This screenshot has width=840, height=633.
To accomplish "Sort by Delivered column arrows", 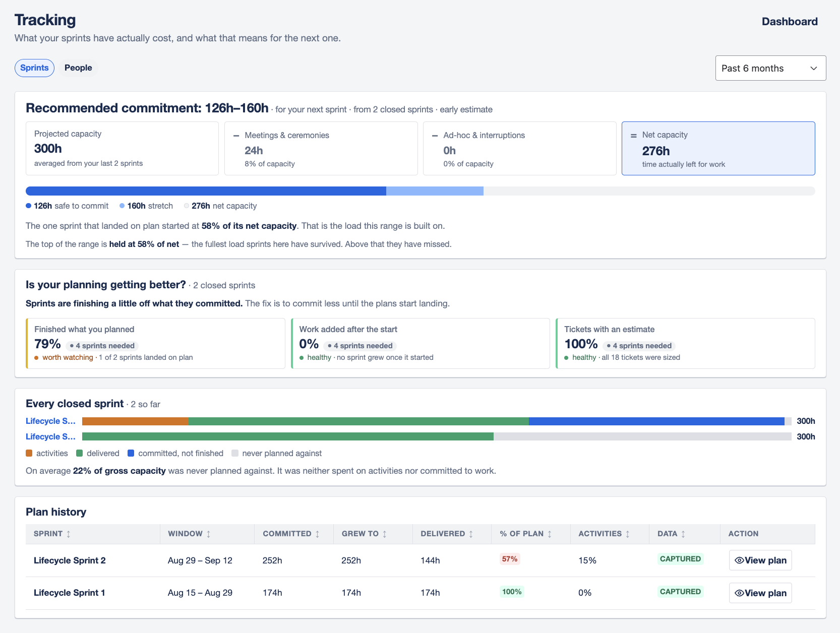I will point(471,534).
